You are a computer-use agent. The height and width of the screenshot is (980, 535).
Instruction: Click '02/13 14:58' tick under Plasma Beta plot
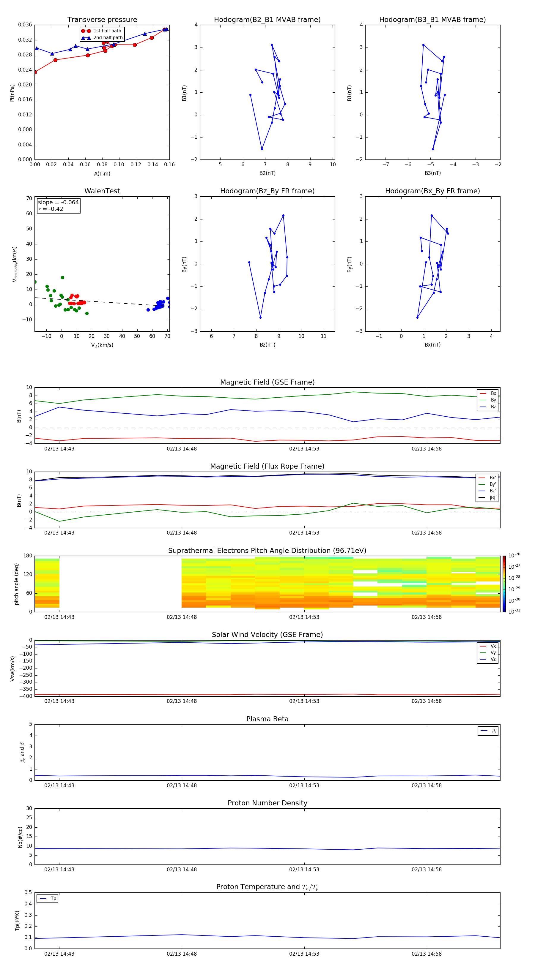click(427, 785)
